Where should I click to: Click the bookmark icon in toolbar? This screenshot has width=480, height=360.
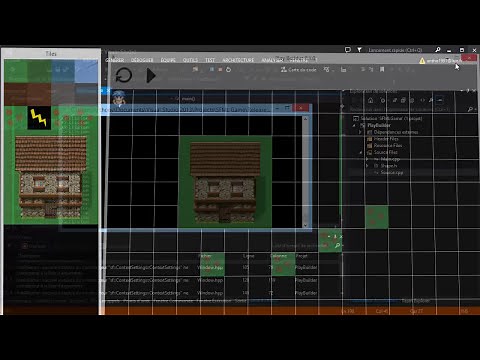click(382, 69)
